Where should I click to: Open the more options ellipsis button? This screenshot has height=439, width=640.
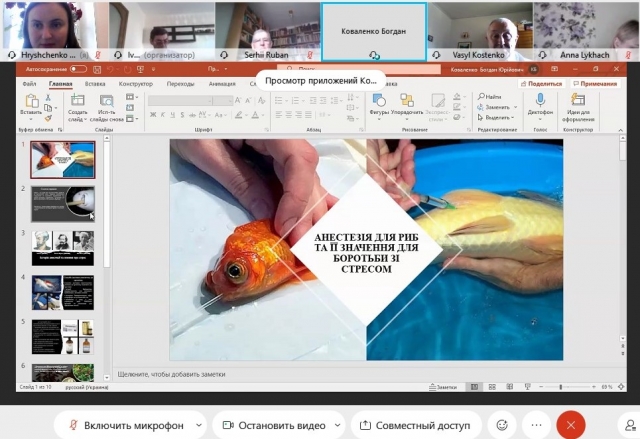(536, 425)
